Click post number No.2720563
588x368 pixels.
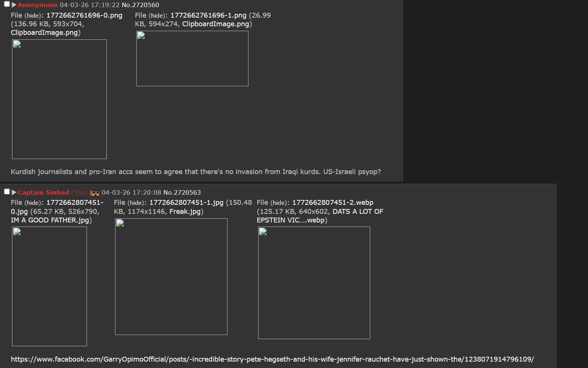click(182, 192)
